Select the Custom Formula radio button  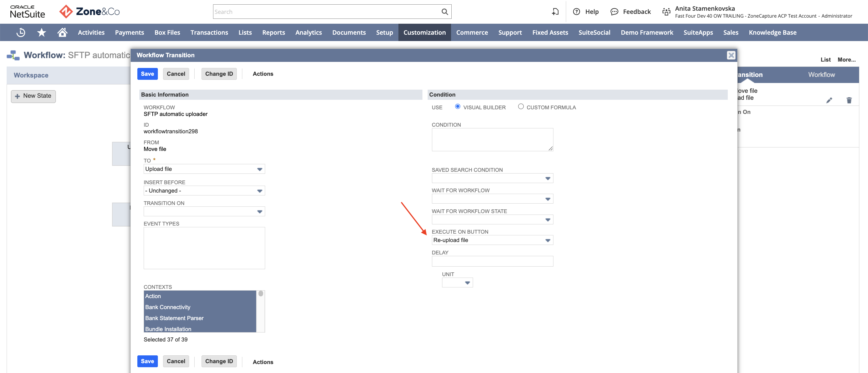(521, 106)
